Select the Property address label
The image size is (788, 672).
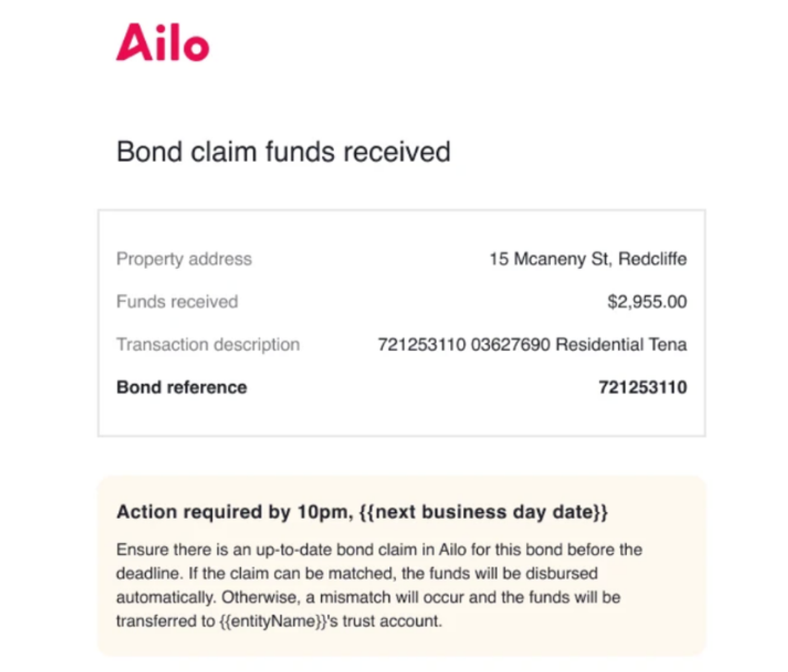point(184,259)
